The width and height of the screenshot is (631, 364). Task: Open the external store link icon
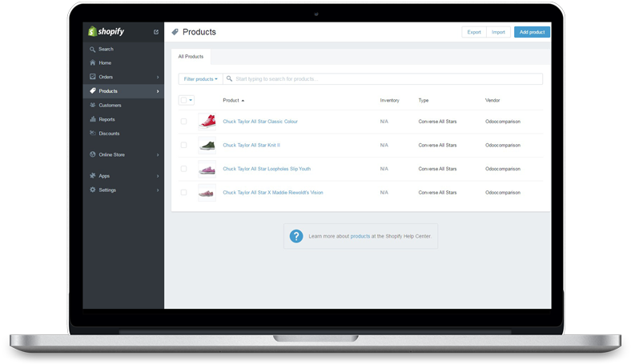pos(156,32)
